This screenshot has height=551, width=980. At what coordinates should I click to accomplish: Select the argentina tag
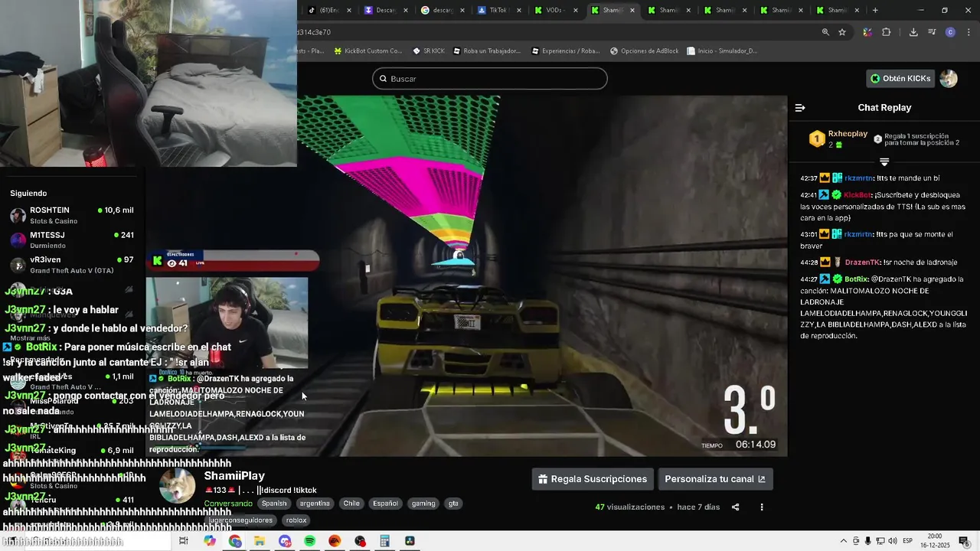coord(315,504)
